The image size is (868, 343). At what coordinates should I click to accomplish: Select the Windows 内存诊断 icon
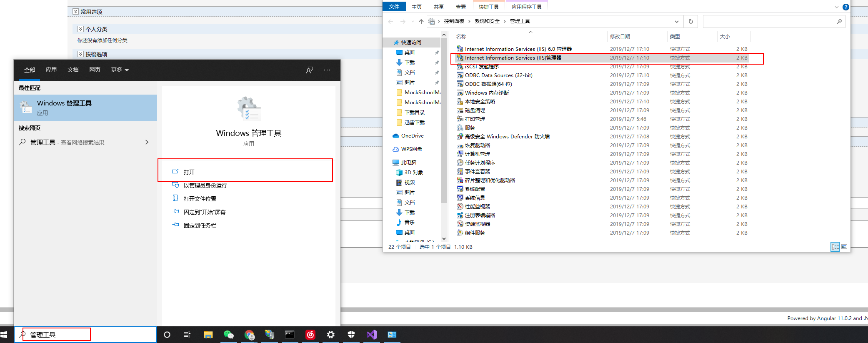pos(460,93)
